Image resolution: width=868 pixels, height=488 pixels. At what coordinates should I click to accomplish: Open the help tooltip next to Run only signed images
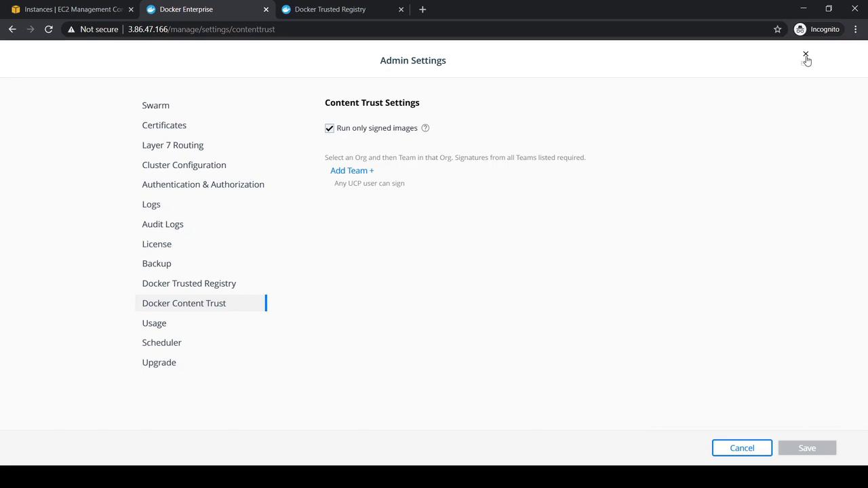coord(425,128)
